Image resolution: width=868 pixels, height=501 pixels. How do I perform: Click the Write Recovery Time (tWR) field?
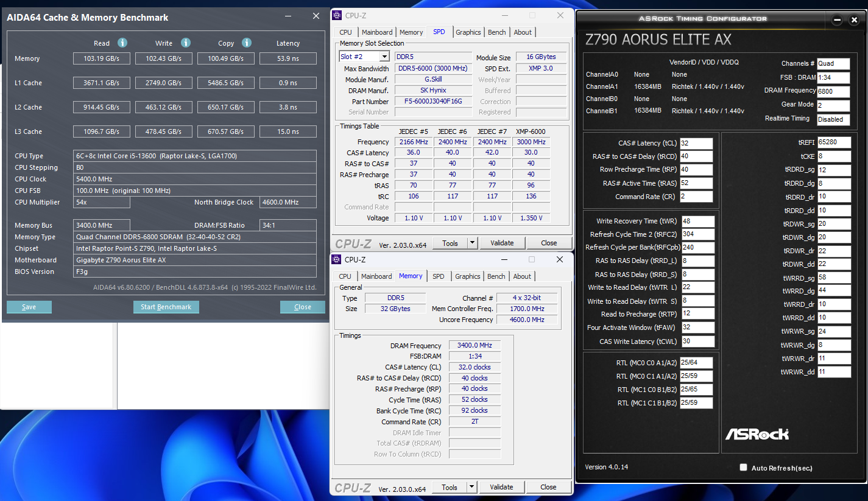tap(698, 221)
